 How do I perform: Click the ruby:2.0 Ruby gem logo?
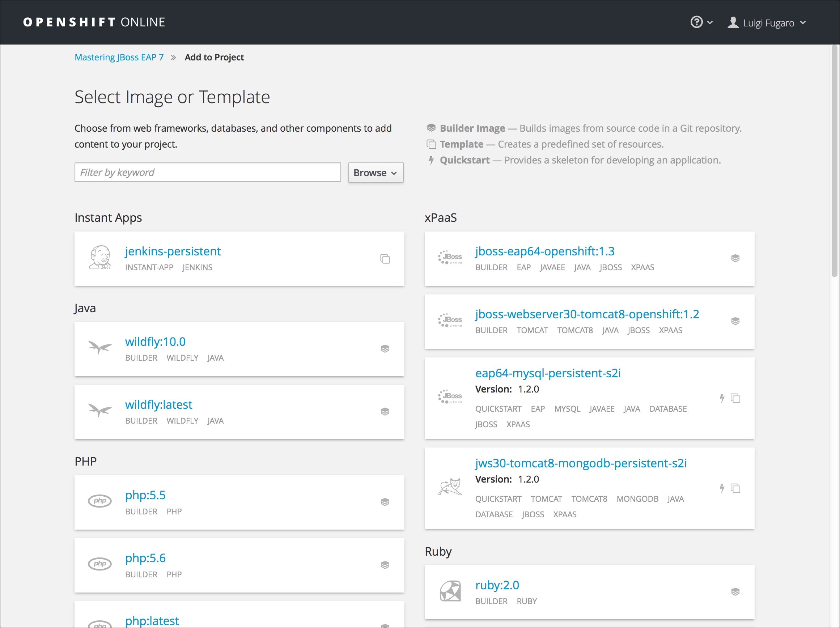point(450,591)
